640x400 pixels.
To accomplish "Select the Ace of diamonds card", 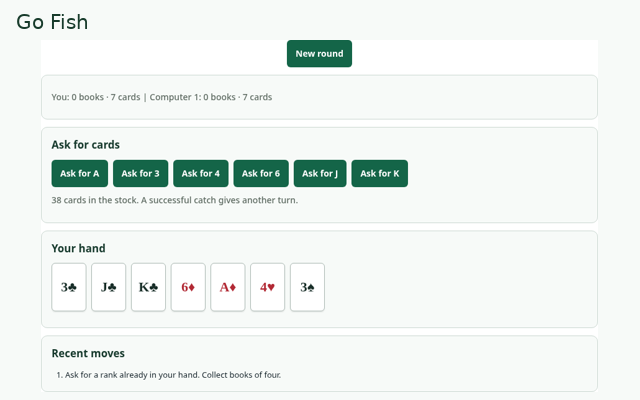I will coord(228,287).
